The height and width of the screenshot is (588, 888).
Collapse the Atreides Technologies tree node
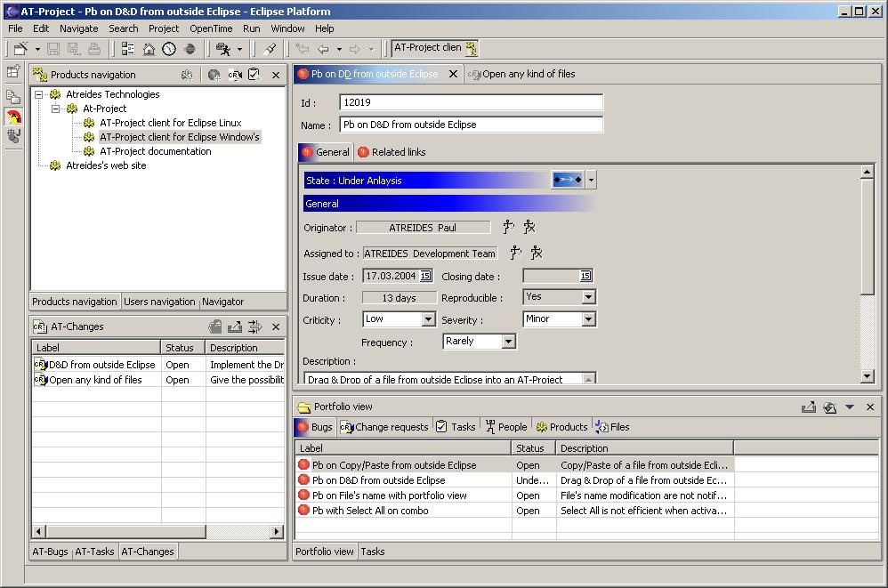(38, 94)
